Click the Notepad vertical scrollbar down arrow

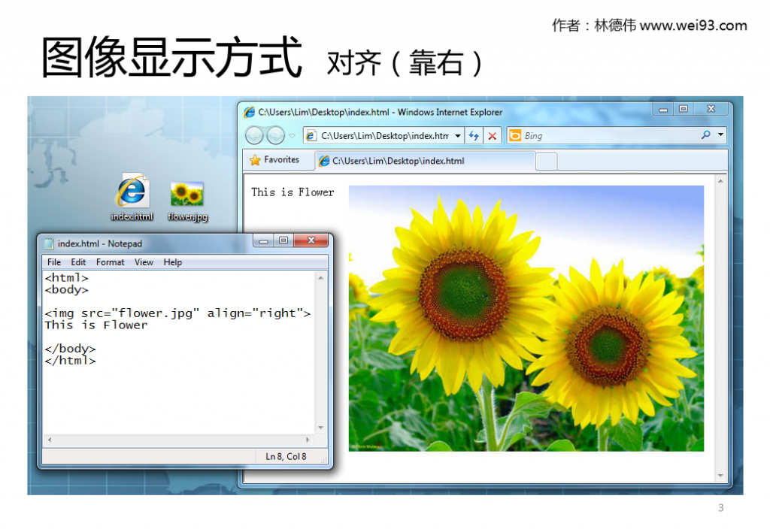click(x=320, y=428)
